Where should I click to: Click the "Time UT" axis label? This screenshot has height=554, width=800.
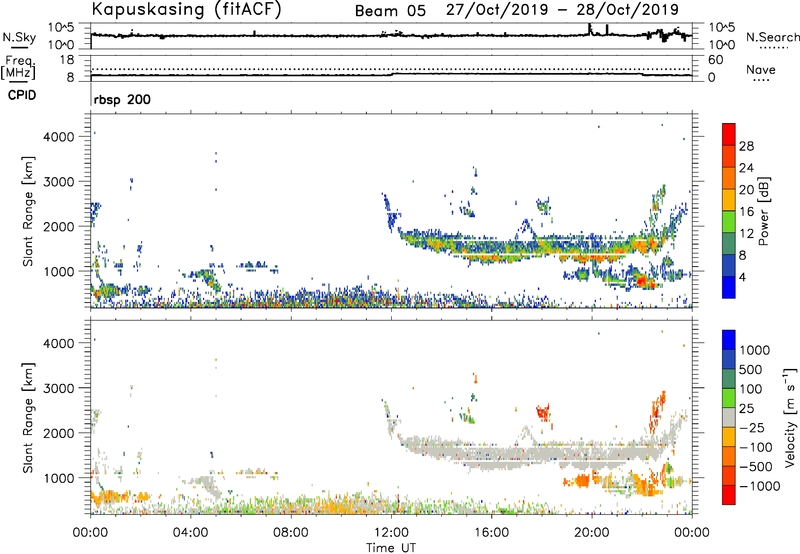[391, 548]
